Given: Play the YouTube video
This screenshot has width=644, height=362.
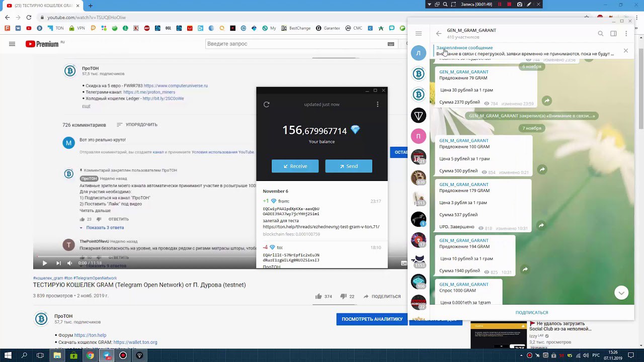Looking at the screenshot, I should pyautogui.click(x=45, y=263).
